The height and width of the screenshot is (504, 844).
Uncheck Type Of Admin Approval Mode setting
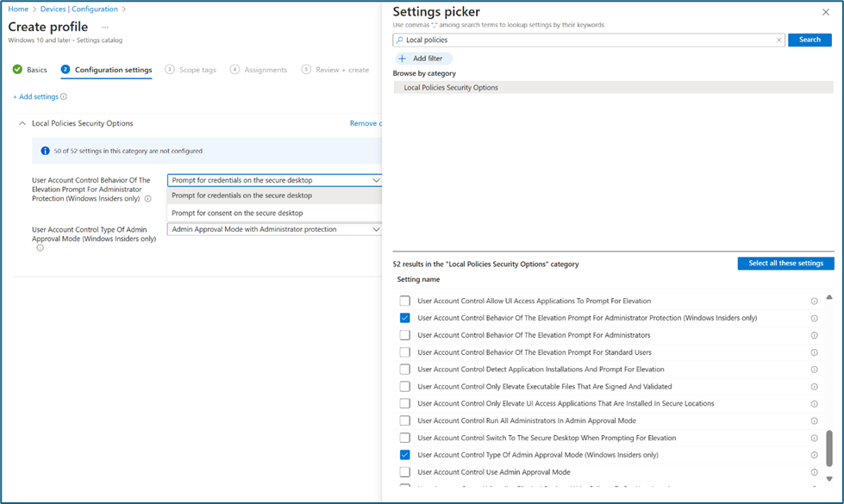tap(404, 455)
